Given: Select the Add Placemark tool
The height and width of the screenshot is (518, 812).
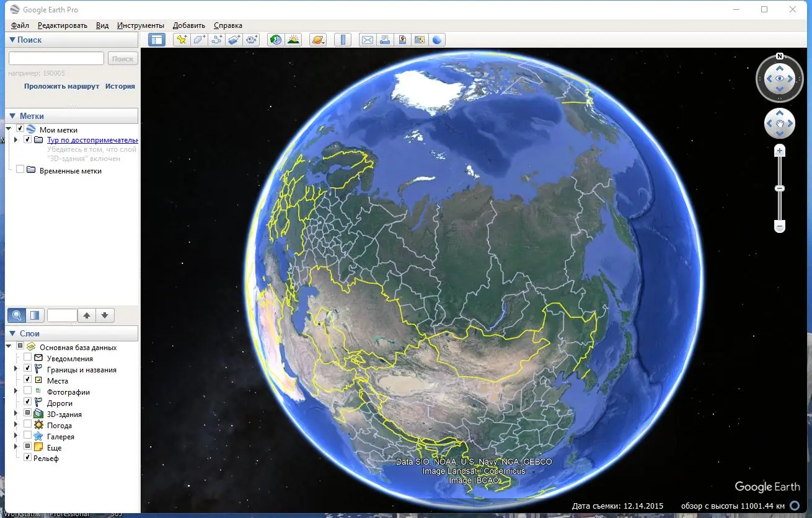Looking at the screenshot, I should (x=181, y=39).
